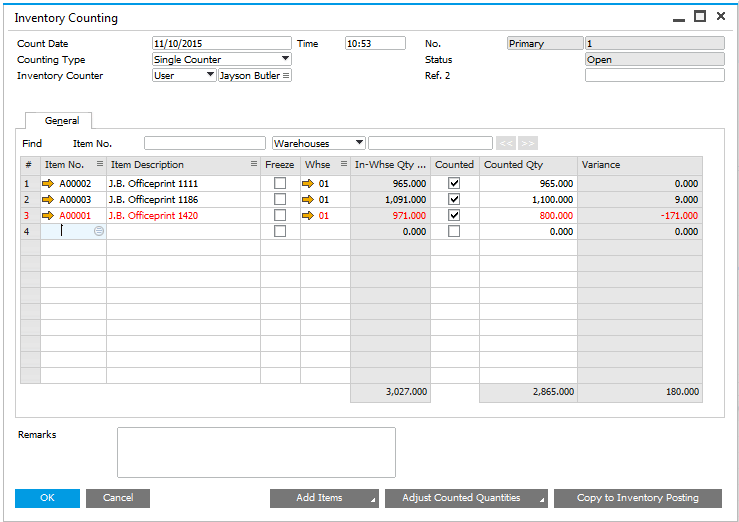Open the Inventory Counter User dropdown
Screen dimensions: 739x522
coord(210,76)
